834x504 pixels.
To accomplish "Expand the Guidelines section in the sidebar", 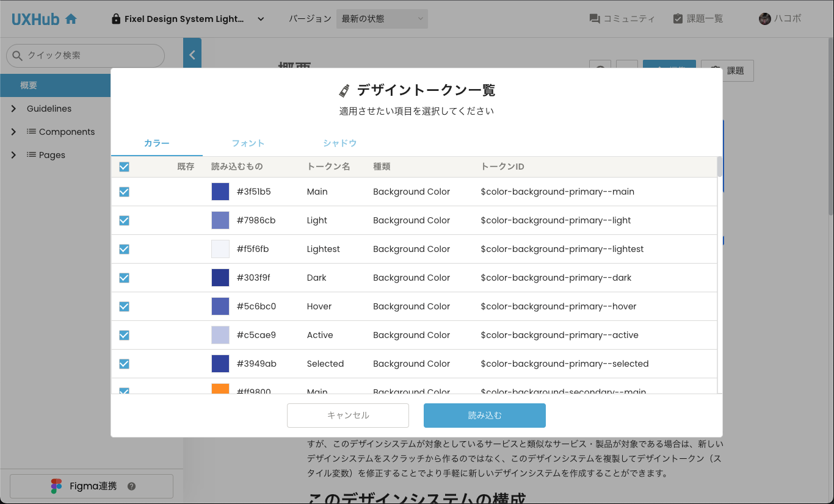I will pyautogui.click(x=13, y=108).
